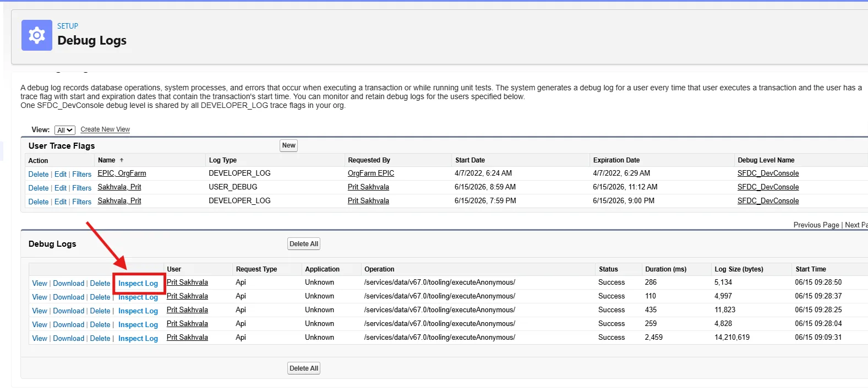Viewport: 868px width, 391px height.
Task: Open SFDC_DevConsole for the USER_DEBUG row
Action: (768, 187)
